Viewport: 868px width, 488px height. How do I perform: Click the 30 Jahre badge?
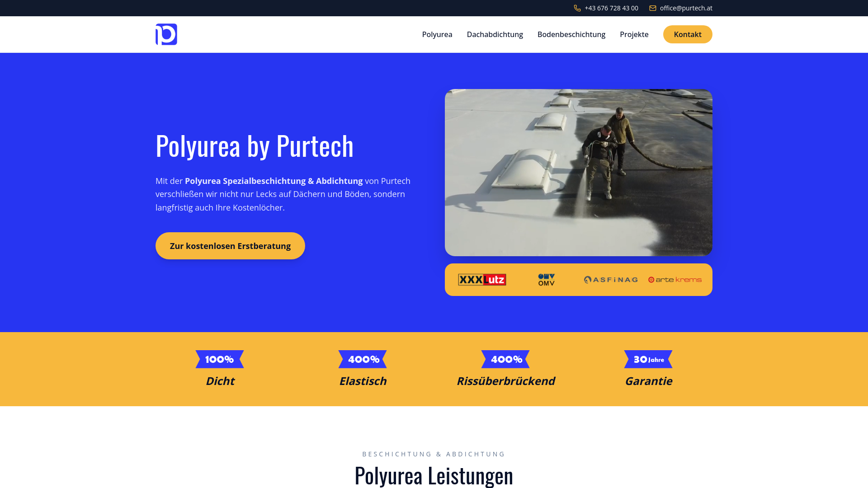[x=648, y=359]
